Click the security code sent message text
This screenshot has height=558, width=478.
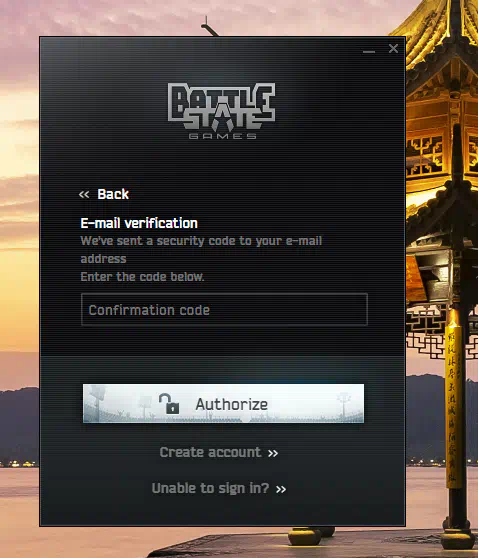coord(201,250)
